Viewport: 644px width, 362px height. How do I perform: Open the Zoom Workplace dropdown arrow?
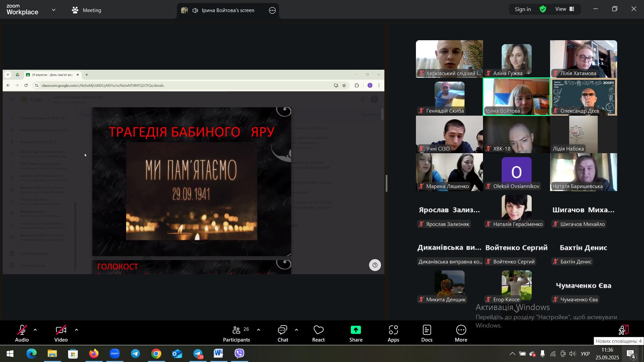[54, 10]
